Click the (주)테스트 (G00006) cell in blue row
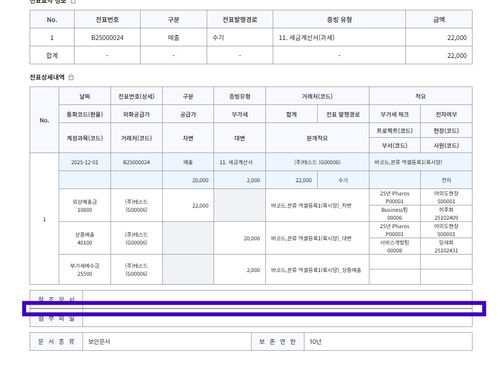Image resolution: width=500 pixels, height=368 pixels. (x=317, y=162)
